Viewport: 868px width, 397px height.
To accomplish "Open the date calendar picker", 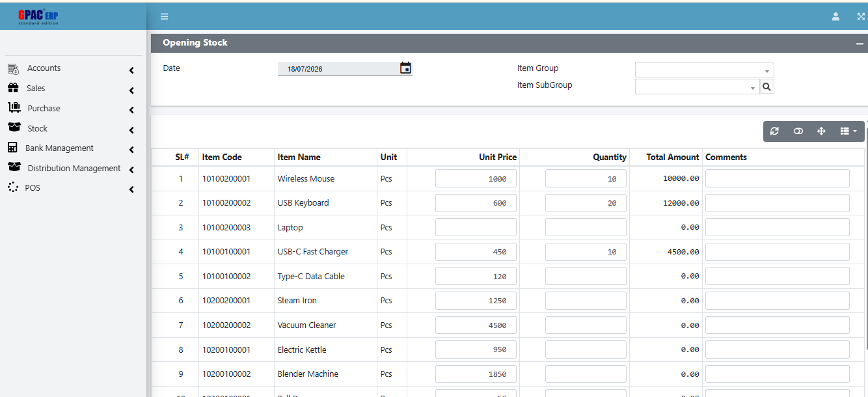I will (405, 68).
